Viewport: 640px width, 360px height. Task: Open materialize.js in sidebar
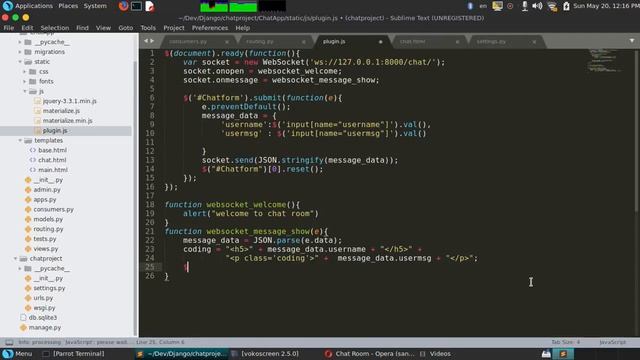point(61,111)
